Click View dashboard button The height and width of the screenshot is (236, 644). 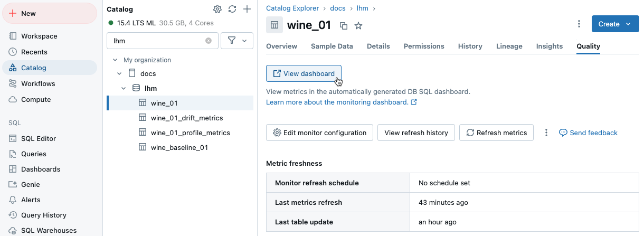(304, 73)
